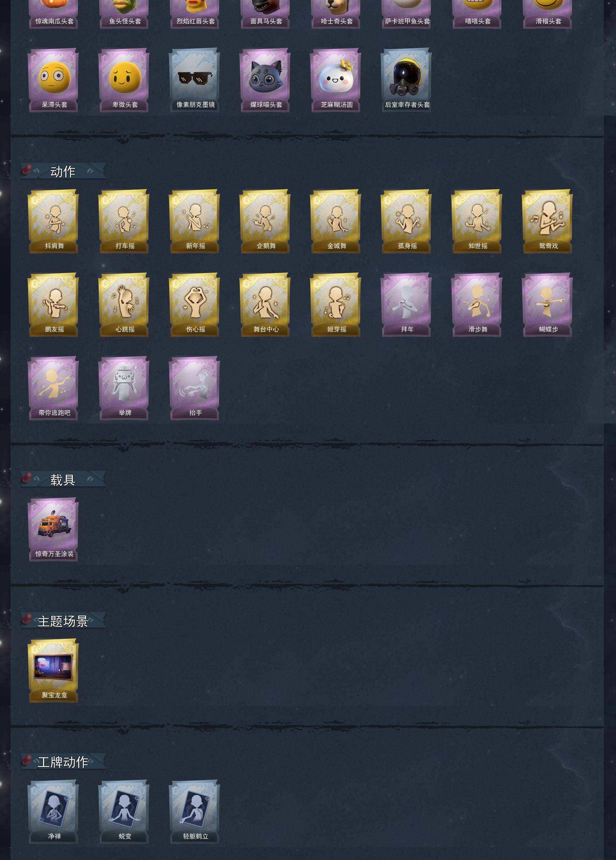This screenshot has height=860, width=616.
Task: Pick the 净禅 badge action card
Action: click(x=53, y=812)
